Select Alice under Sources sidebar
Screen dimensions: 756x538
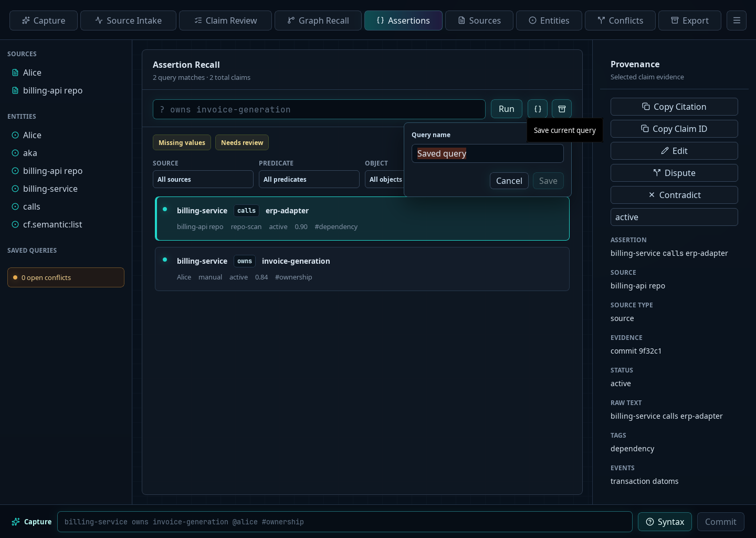[x=66, y=73]
